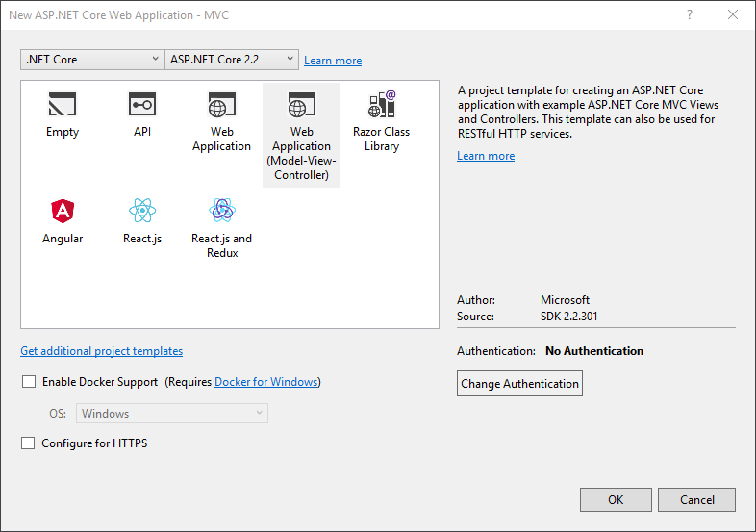This screenshot has width=756, height=532.
Task: Open the ASP.NET Core 2.2 version dropdown
Action: 232,60
